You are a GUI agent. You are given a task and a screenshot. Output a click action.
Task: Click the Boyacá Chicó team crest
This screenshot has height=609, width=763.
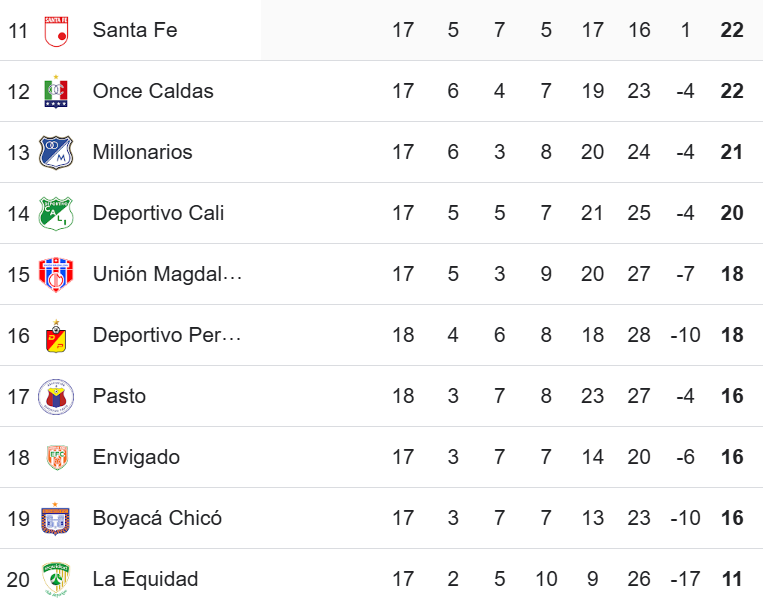coord(56,519)
